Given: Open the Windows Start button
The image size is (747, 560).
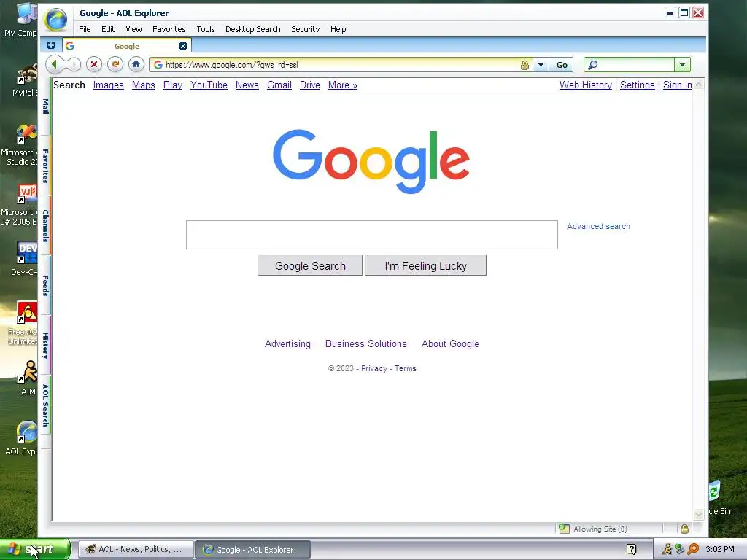Looking at the screenshot, I should point(35,549).
